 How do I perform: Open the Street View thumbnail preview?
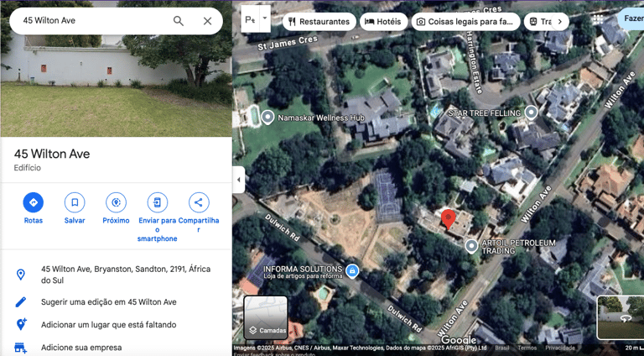coord(621,317)
